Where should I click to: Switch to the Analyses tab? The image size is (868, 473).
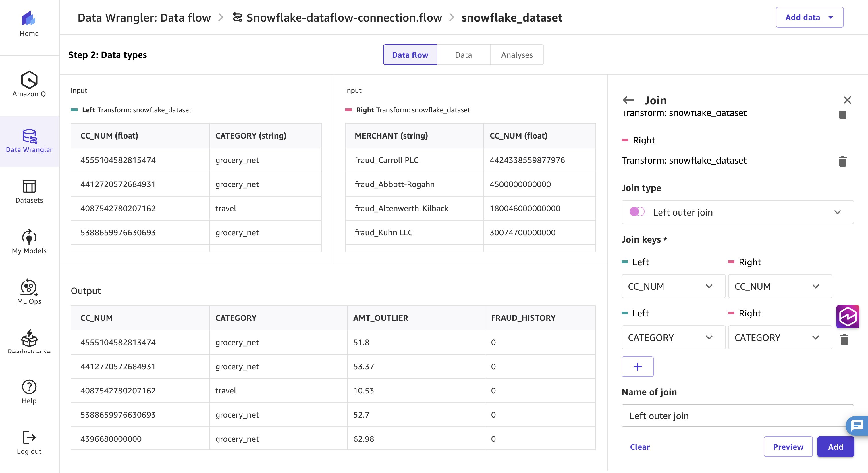click(516, 55)
